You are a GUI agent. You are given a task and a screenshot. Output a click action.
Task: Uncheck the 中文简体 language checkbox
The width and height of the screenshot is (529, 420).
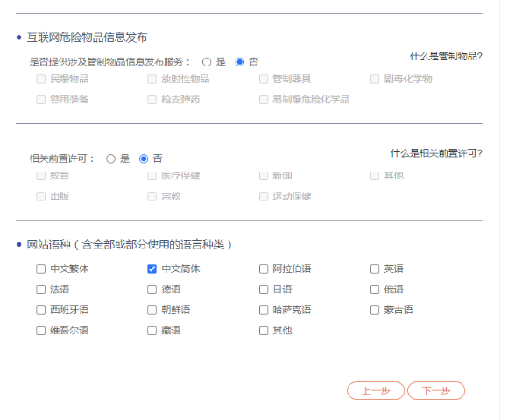(x=152, y=269)
